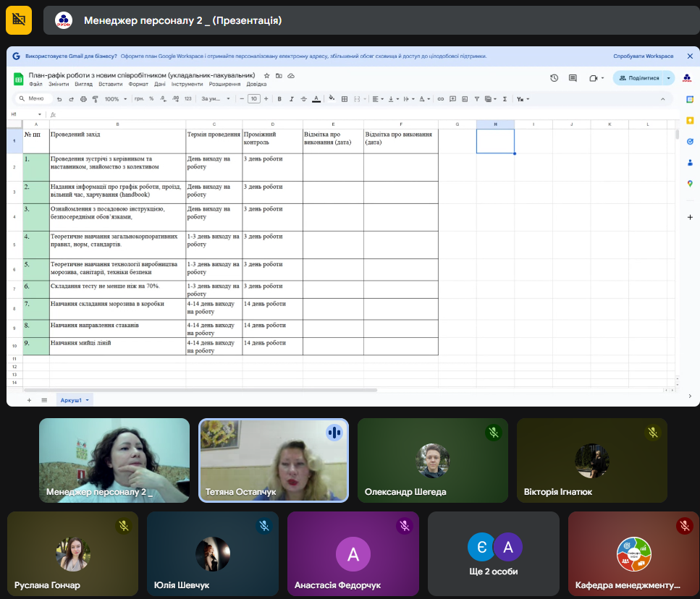Click the print icon in toolbar
The image size is (700, 599).
tap(83, 99)
